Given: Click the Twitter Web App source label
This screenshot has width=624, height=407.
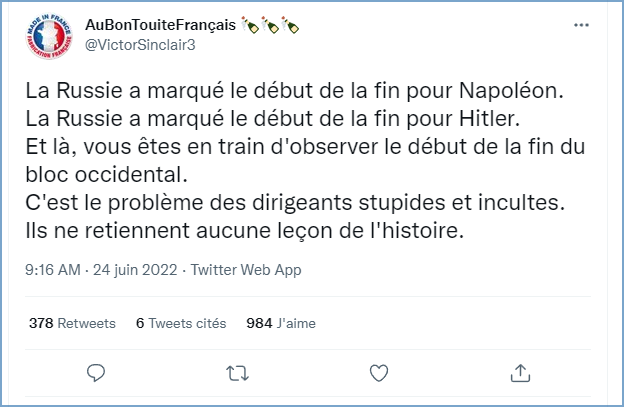Looking at the screenshot, I should tap(246, 270).
